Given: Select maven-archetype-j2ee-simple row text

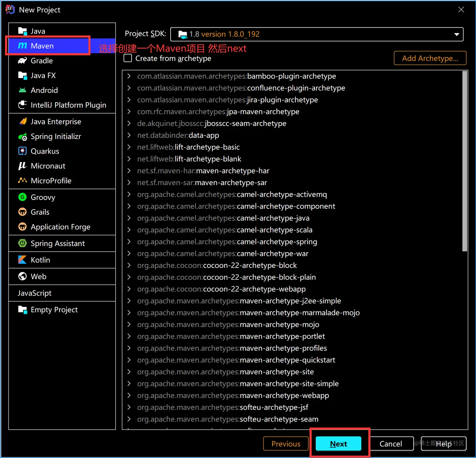Looking at the screenshot, I should point(239,301).
